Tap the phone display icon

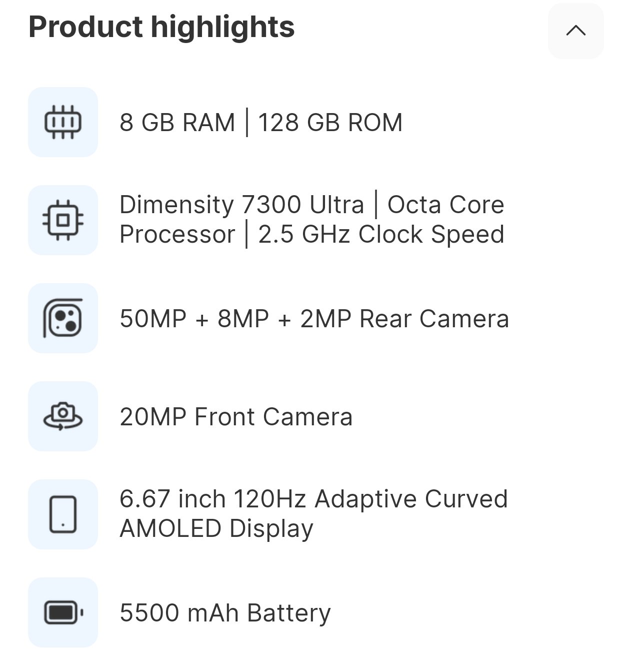tap(63, 514)
